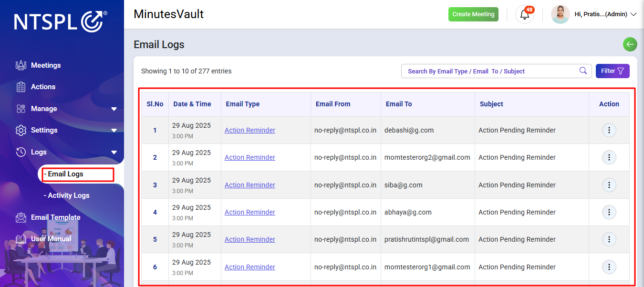
Task: Open action menu for momtesterorg1@gmail.com row
Action: coord(609,267)
